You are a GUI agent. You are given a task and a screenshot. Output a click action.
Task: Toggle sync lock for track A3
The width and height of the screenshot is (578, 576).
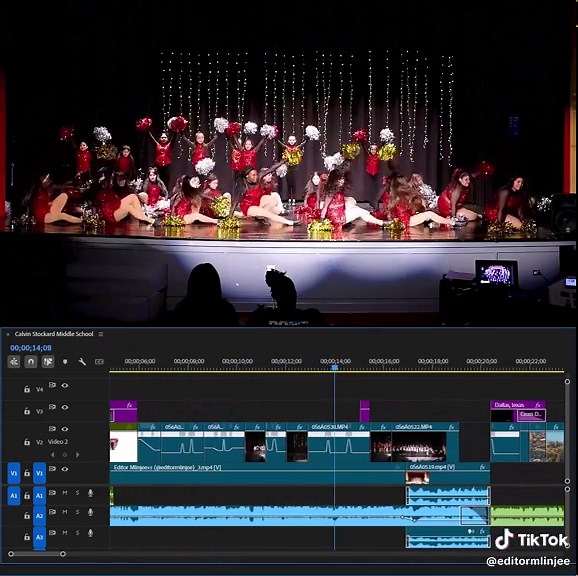point(52,533)
